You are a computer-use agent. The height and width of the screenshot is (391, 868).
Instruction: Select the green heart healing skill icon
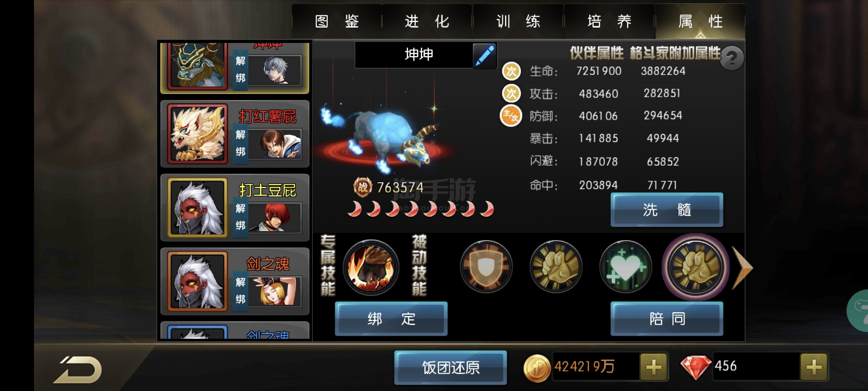click(x=625, y=267)
